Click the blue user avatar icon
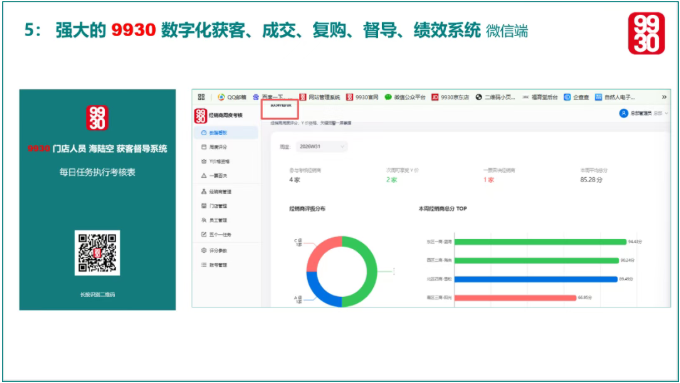Screen dimensions: 680x383 click(624, 113)
